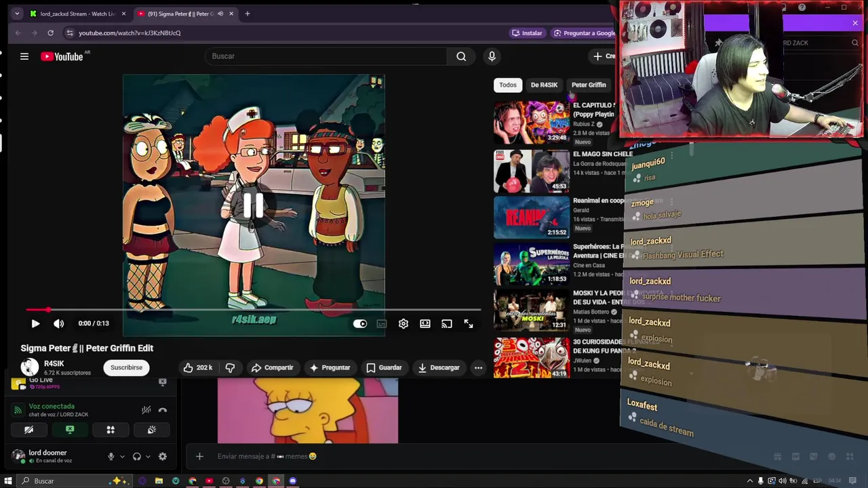
Task: Open video player settings gear
Action: [403, 324]
